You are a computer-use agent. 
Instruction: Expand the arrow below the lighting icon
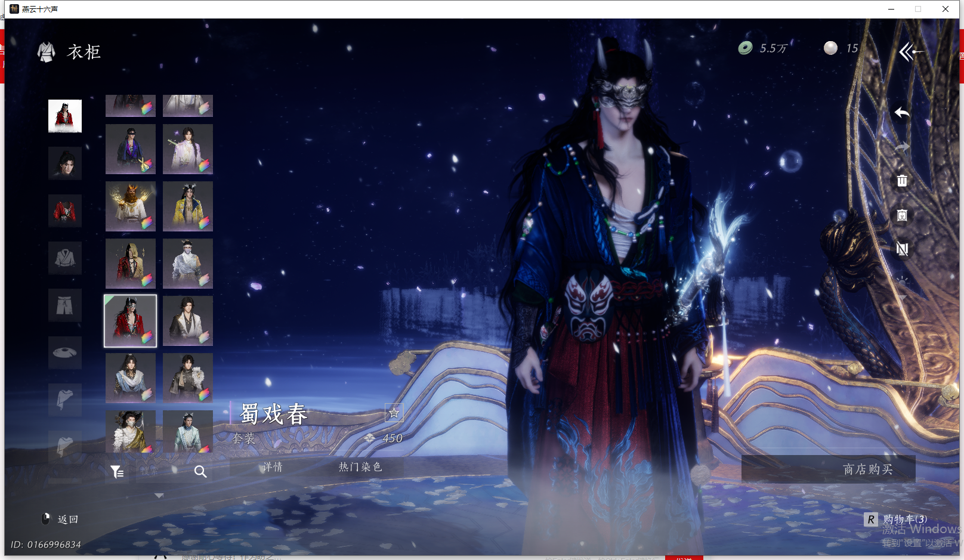(902, 298)
